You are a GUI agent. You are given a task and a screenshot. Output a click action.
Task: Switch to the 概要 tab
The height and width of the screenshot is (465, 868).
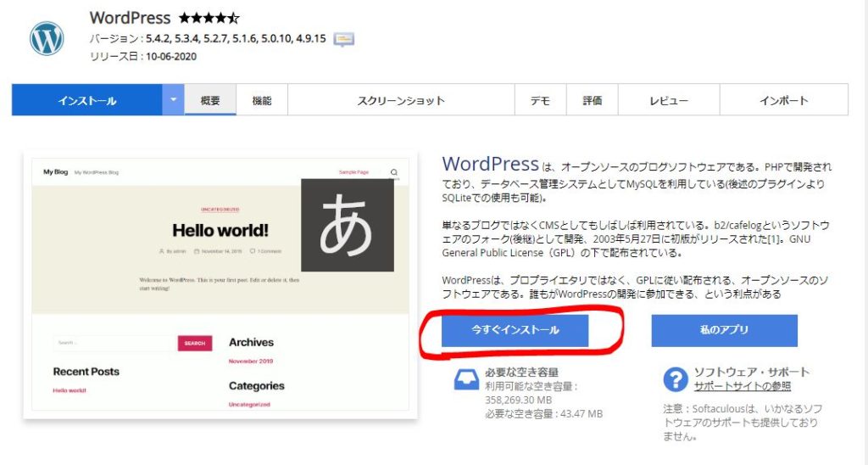(x=210, y=100)
